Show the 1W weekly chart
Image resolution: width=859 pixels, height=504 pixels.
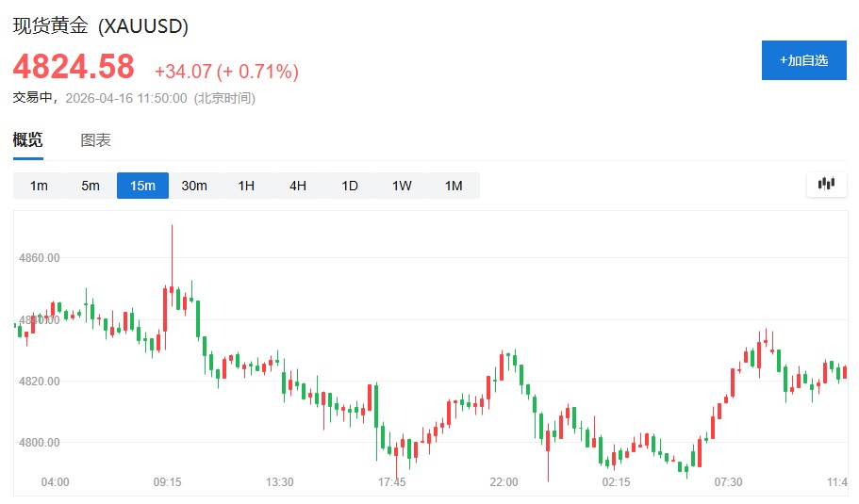402,186
